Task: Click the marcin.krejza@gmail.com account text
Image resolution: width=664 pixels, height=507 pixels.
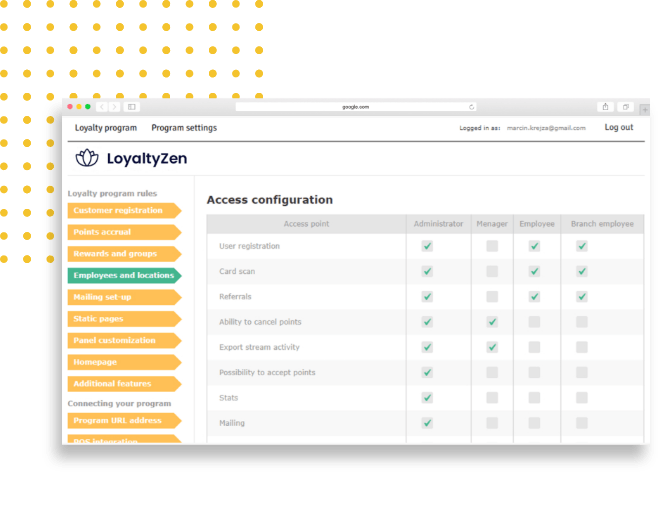Action: coord(546,128)
